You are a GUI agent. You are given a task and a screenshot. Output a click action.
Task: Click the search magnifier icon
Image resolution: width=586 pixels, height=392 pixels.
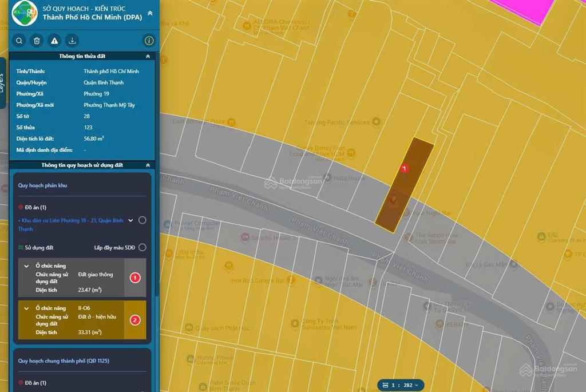(19, 41)
